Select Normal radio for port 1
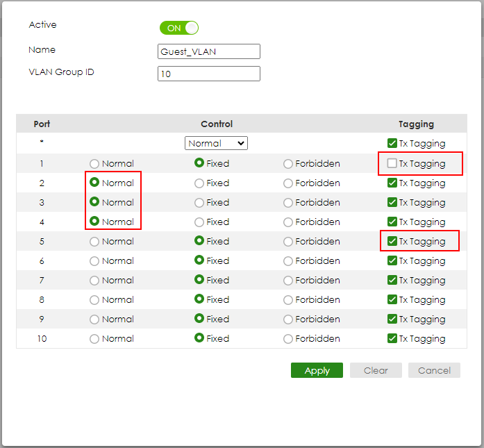This screenshot has width=484, height=448. [95, 164]
